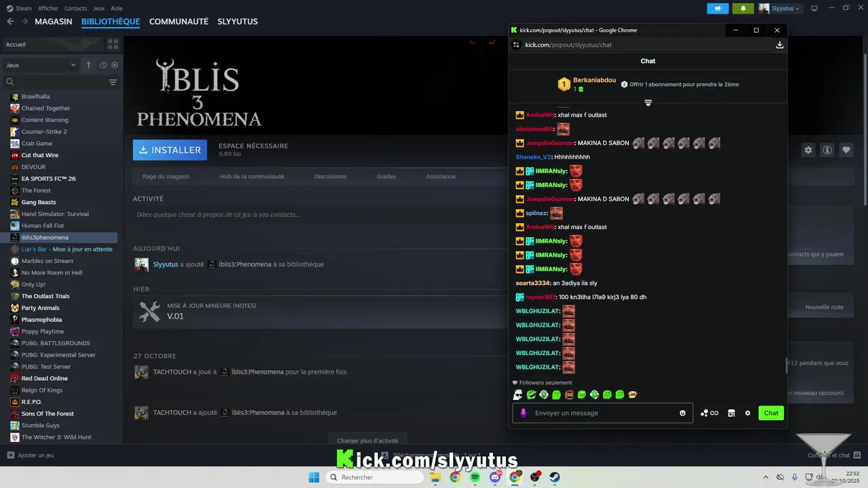Open Steam notifications bell
The width and height of the screenshot is (868, 488).
coord(743,8)
